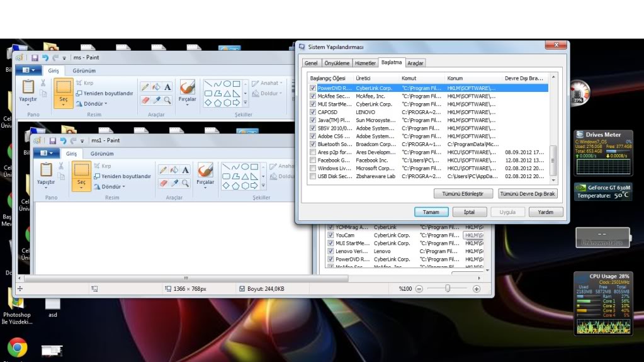This screenshot has width=644, height=362.
Task: Switch to Araçlar tab
Action: (415, 63)
